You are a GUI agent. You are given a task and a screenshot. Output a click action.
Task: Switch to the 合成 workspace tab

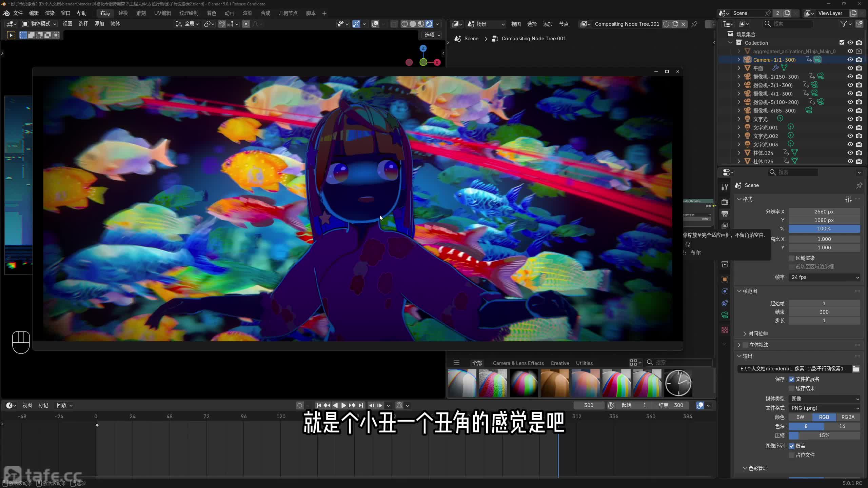(x=265, y=13)
